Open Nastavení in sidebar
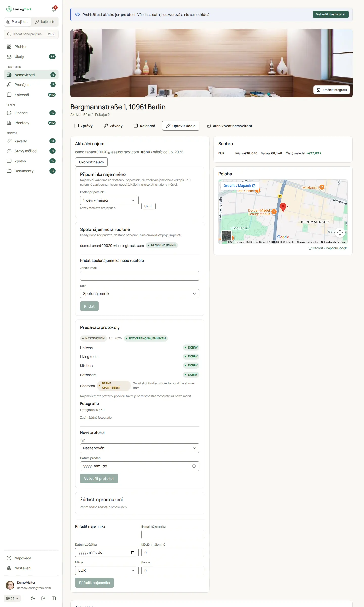 [x=31, y=568]
